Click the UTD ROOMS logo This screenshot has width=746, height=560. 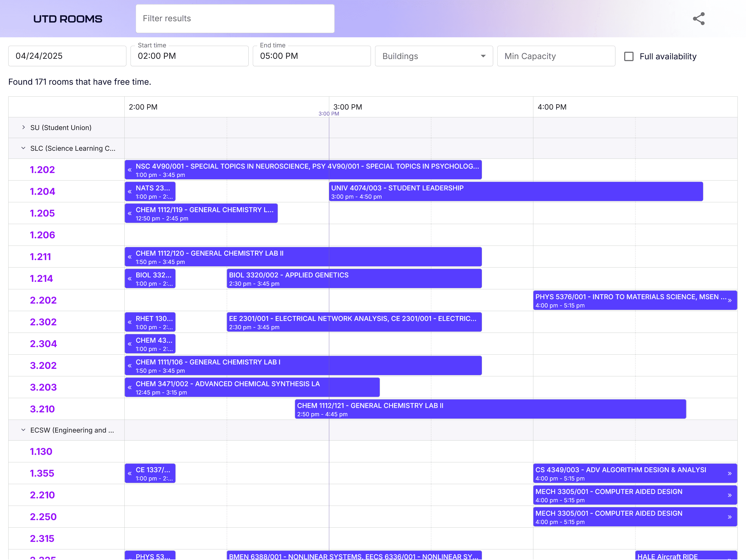[x=67, y=19]
